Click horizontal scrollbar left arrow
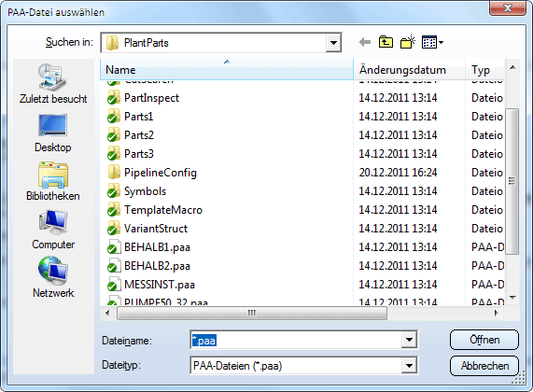The image size is (533, 392). pyautogui.click(x=107, y=313)
